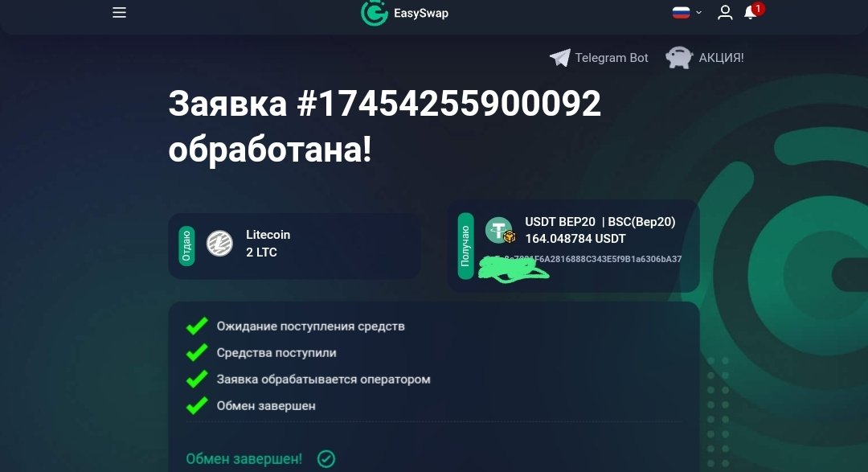The image size is (868, 472).
Task: Click the USDT Tether coin icon
Action: pyautogui.click(x=500, y=231)
